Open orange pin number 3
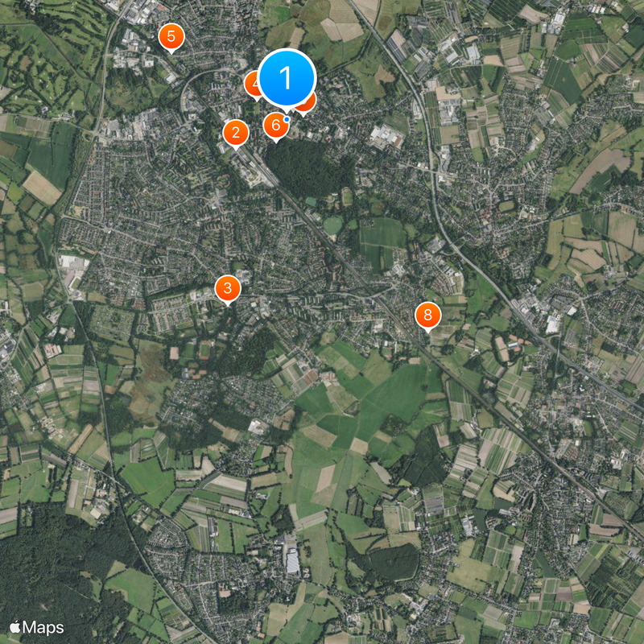Image resolution: width=644 pixels, height=644 pixels. (228, 289)
